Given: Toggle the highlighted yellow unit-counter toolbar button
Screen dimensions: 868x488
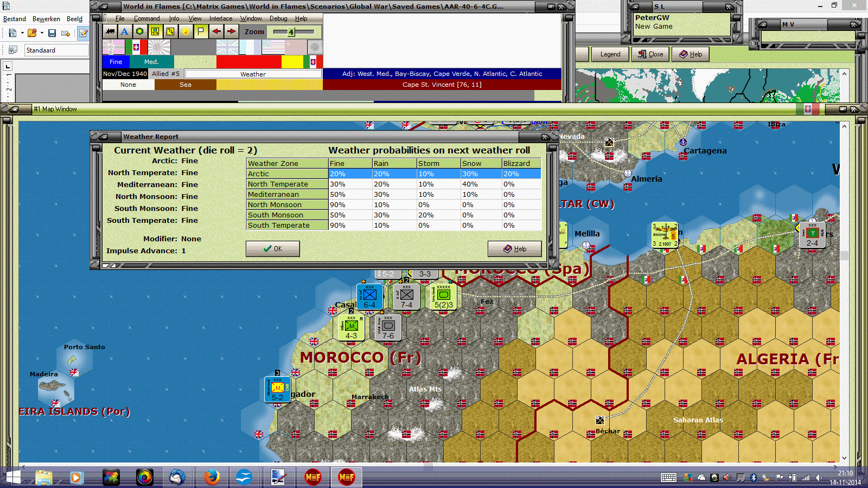Looking at the screenshot, I should 155,31.
